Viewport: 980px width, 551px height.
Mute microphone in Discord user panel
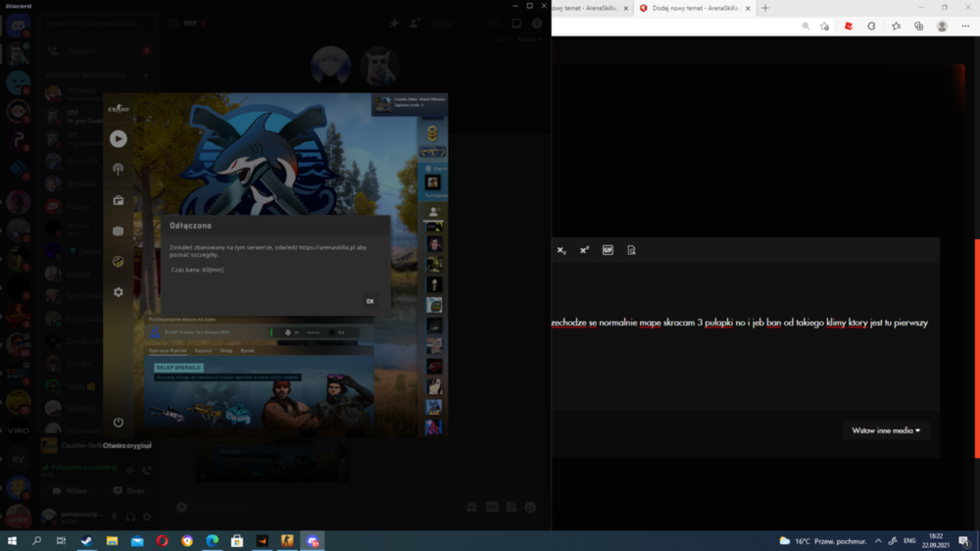click(x=115, y=517)
